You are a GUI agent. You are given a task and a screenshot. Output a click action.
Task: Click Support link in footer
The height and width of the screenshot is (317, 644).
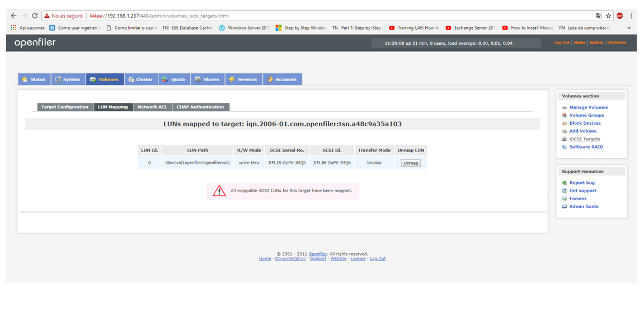pos(318,259)
